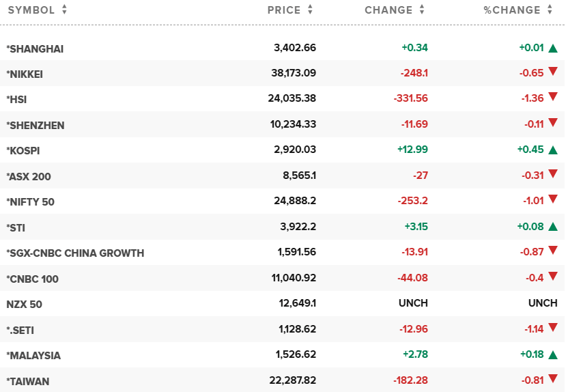The height and width of the screenshot is (392, 568).
Task: Click the red down arrow for HSI
Action: pyautogui.click(x=553, y=97)
